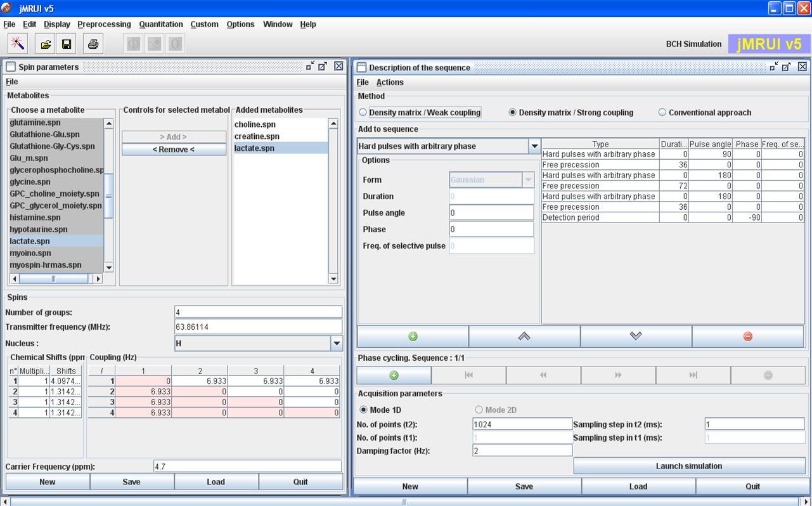Open the Nucleus dropdown

(x=337, y=343)
